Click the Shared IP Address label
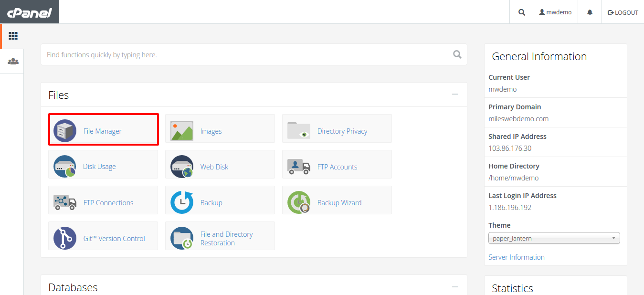This screenshot has width=644, height=295. click(517, 137)
